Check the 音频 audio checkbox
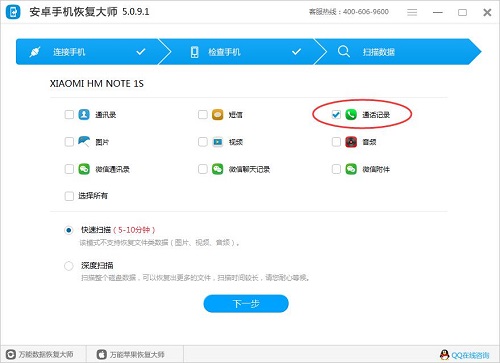The image size is (500, 363). [336, 142]
